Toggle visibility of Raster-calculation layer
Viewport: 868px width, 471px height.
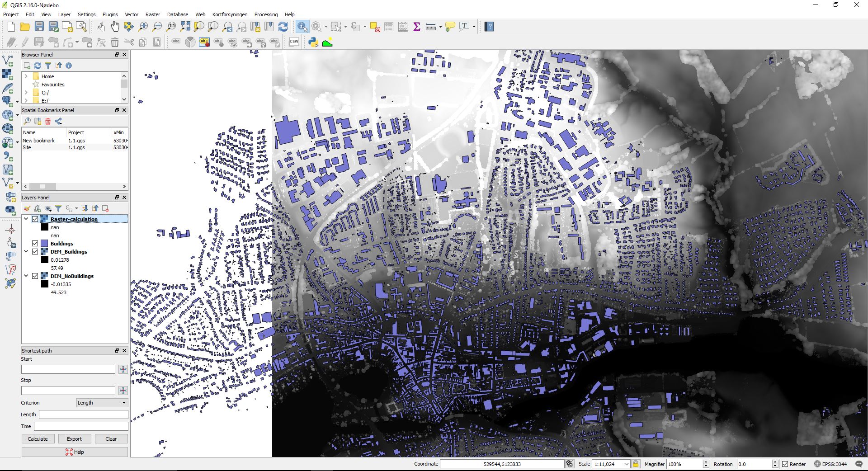tap(35, 219)
